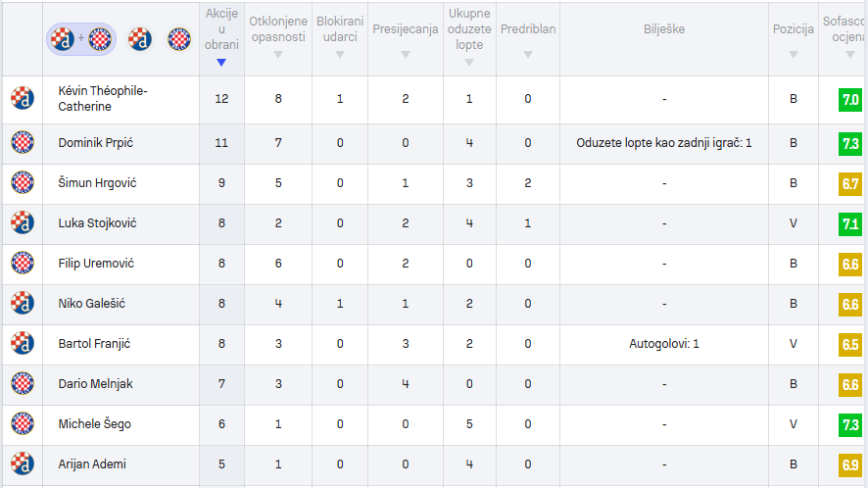Screen dimensions: 868x488
Task: Click club crest beside Filip Uremović
Action: pyautogui.click(x=23, y=264)
